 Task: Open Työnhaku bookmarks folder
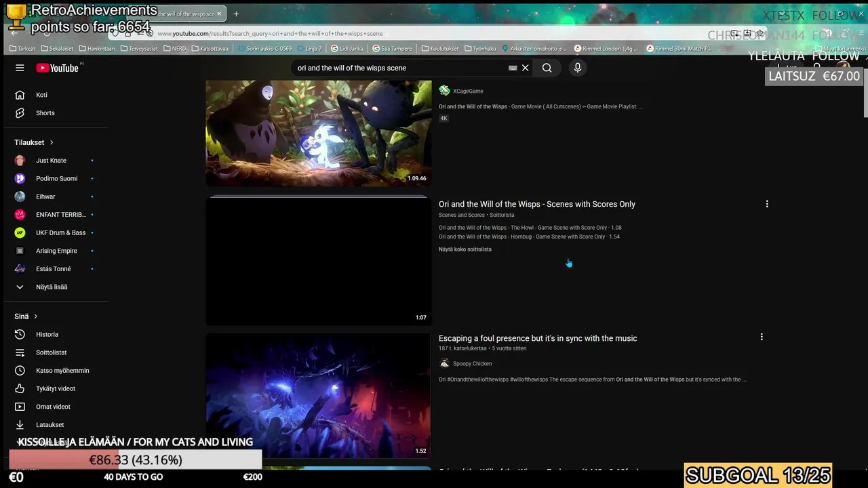480,49
